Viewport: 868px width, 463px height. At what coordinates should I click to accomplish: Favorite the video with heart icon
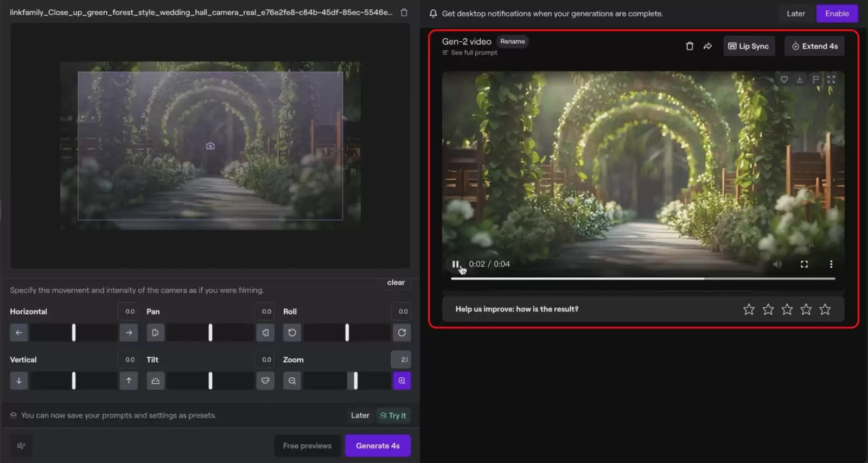coord(784,79)
